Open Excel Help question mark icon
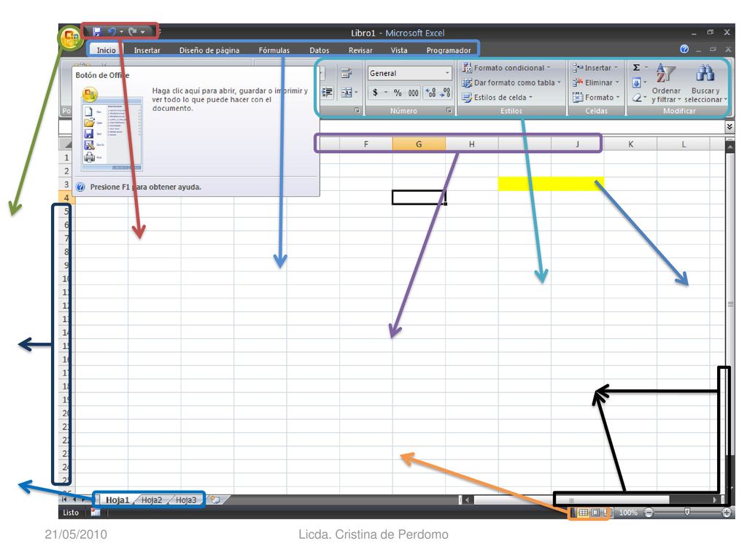This screenshot has width=747, height=560. coord(684,49)
